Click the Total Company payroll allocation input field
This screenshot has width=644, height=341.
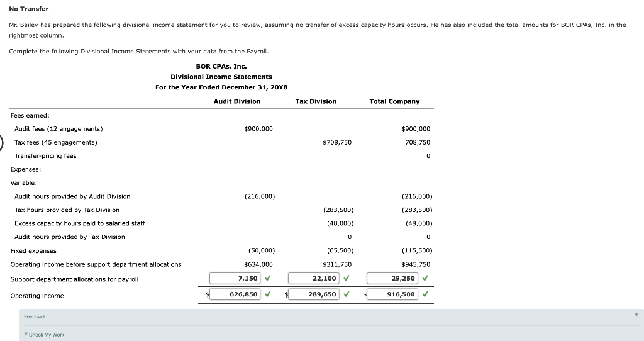coord(392,278)
